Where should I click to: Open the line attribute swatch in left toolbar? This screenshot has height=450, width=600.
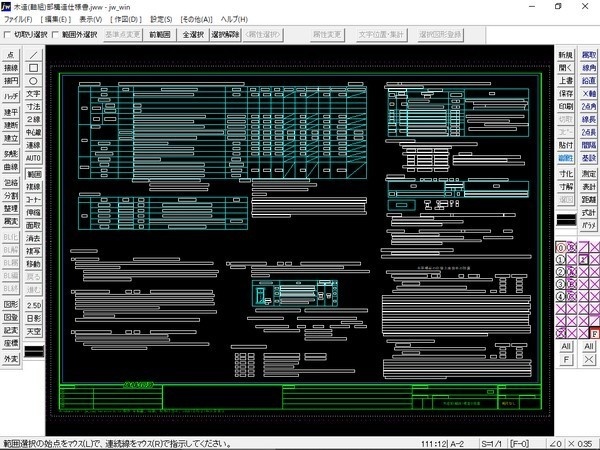click(34, 351)
